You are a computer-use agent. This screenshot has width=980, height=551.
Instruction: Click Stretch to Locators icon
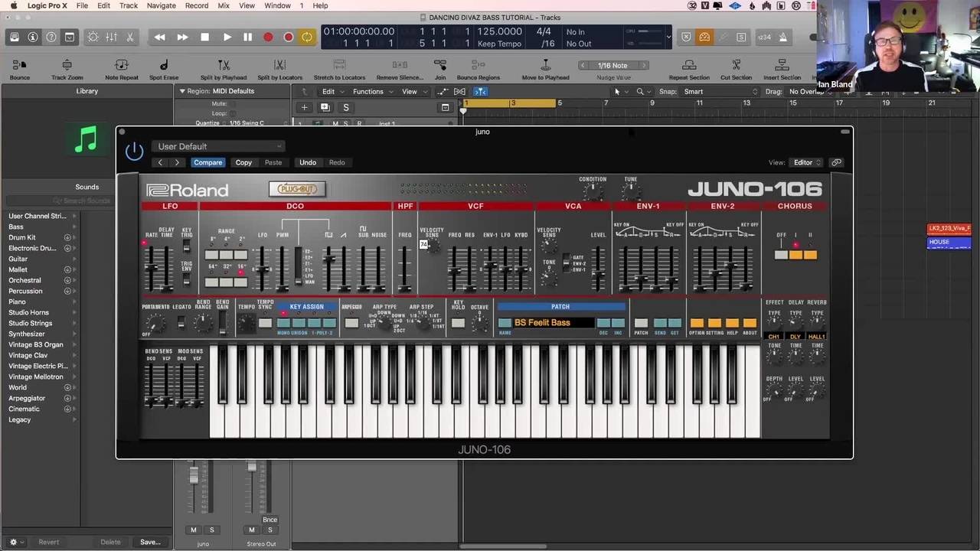click(339, 69)
